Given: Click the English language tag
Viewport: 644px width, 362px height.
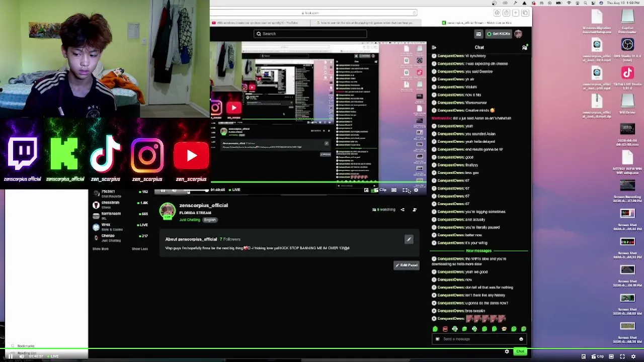Looking at the screenshot, I should (x=210, y=220).
